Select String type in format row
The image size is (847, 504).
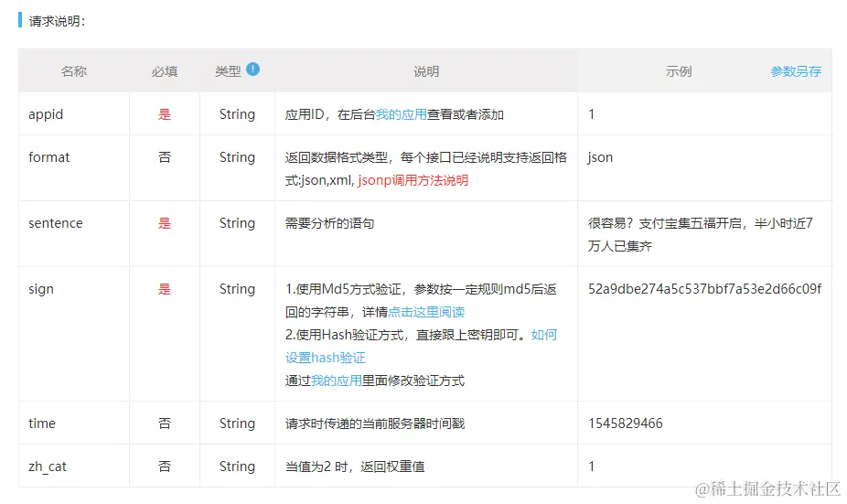(237, 157)
